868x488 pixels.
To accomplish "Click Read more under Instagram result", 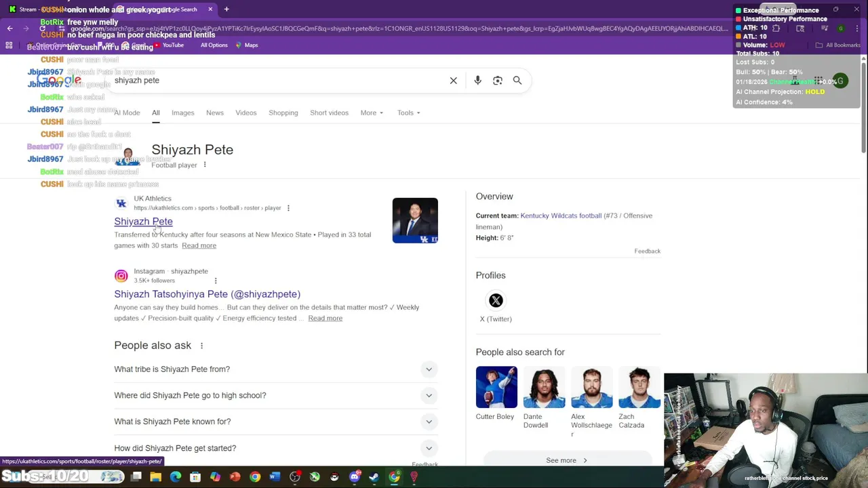I will click(x=325, y=318).
